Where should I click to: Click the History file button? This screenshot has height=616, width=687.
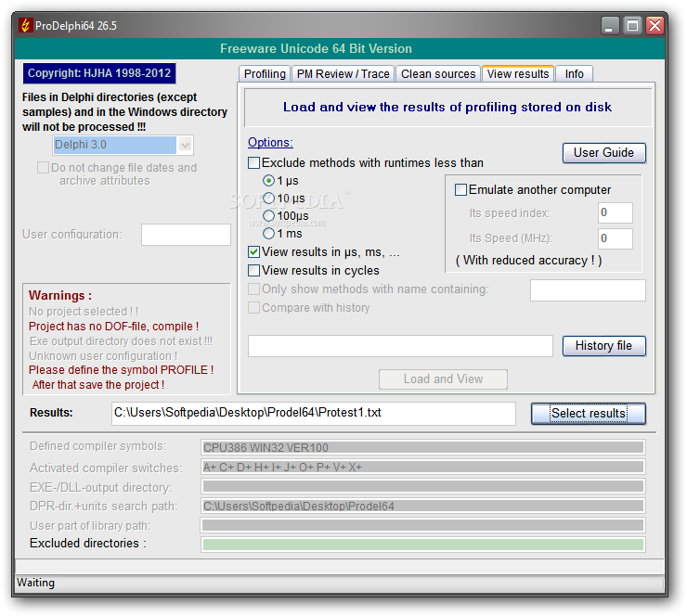point(603,346)
